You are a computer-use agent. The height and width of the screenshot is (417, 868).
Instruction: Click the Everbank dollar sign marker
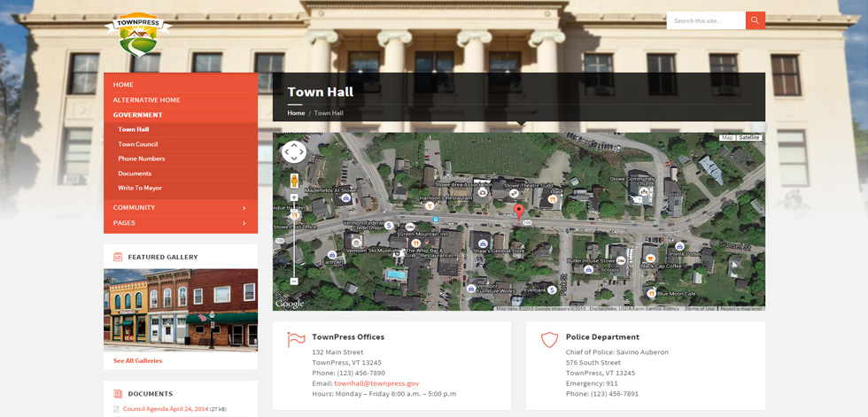pyautogui.click(x=552, y=290)
